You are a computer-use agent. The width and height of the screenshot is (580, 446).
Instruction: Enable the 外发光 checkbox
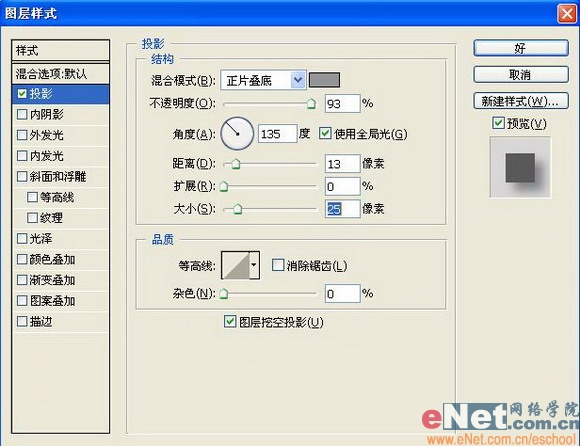(22, 135)
